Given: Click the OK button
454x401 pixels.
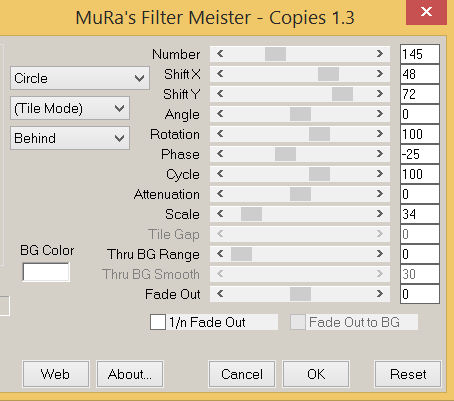Looking at the screenshot, I should coord(316,374).
